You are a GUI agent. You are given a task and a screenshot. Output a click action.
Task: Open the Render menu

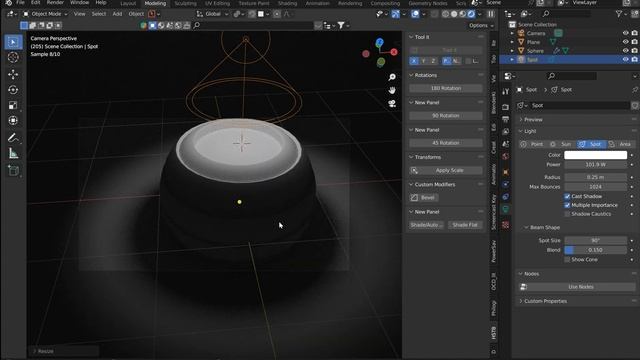(55, 2)
